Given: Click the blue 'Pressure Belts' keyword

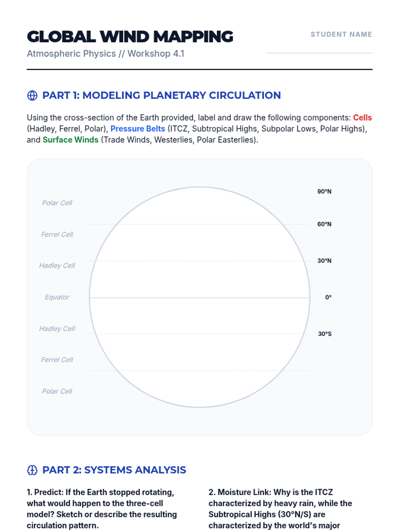Looking at the screenshot, I should click(138, 129).
